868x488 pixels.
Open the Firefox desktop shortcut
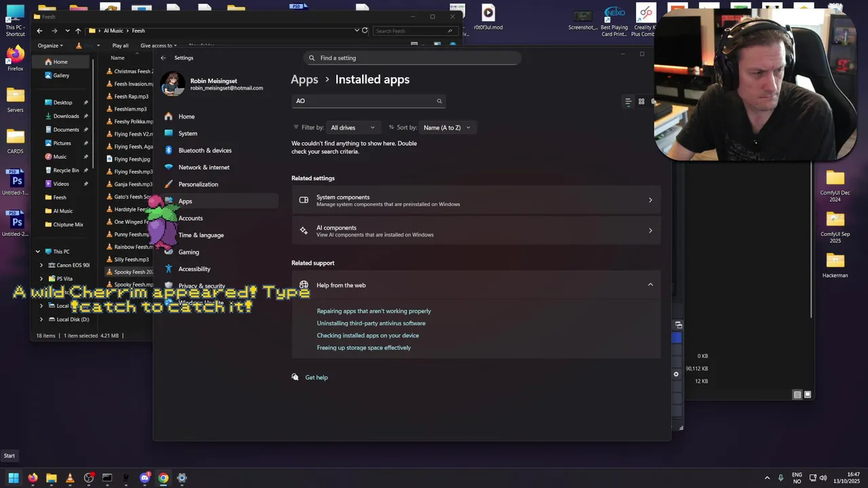tap(15, 58)
